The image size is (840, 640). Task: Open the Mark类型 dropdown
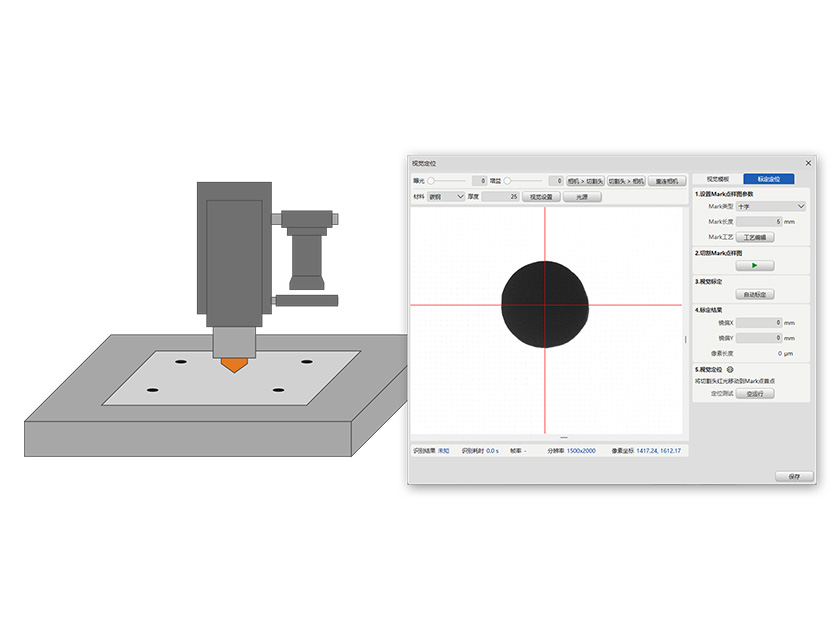771,206
